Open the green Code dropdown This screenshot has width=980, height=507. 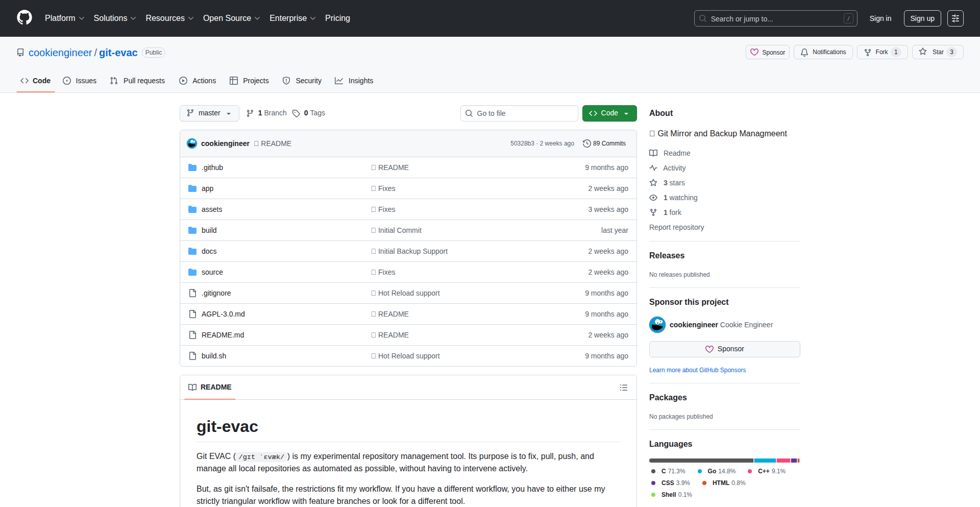pyautogui.click(x=609, y=113)
